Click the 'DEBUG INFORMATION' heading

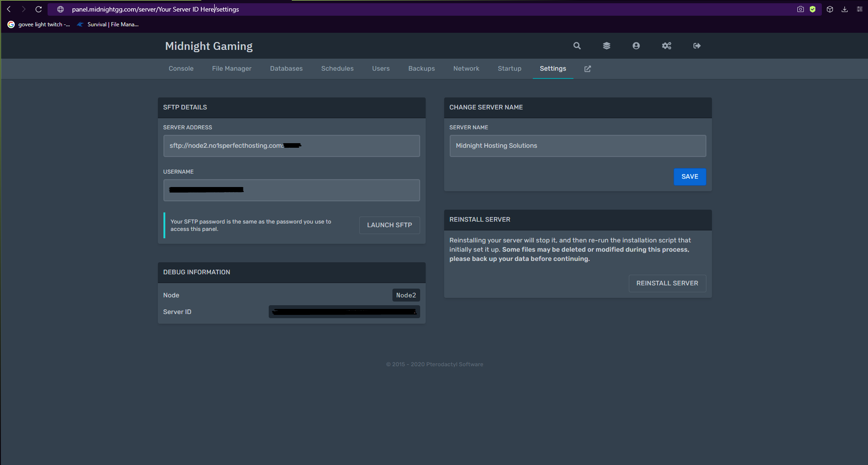(x=196, y=272)
